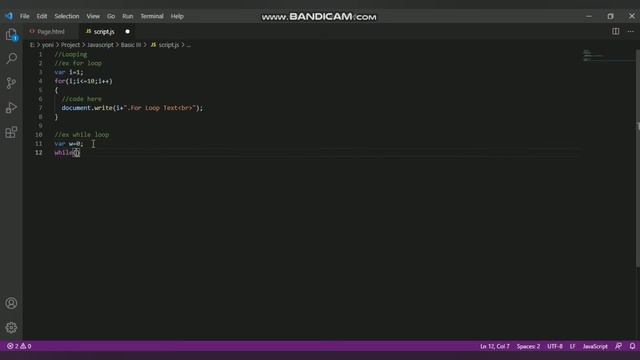This screenshot has width=640, height=360.
Task: Open the Manage gear icon
Action: (11, 327)
